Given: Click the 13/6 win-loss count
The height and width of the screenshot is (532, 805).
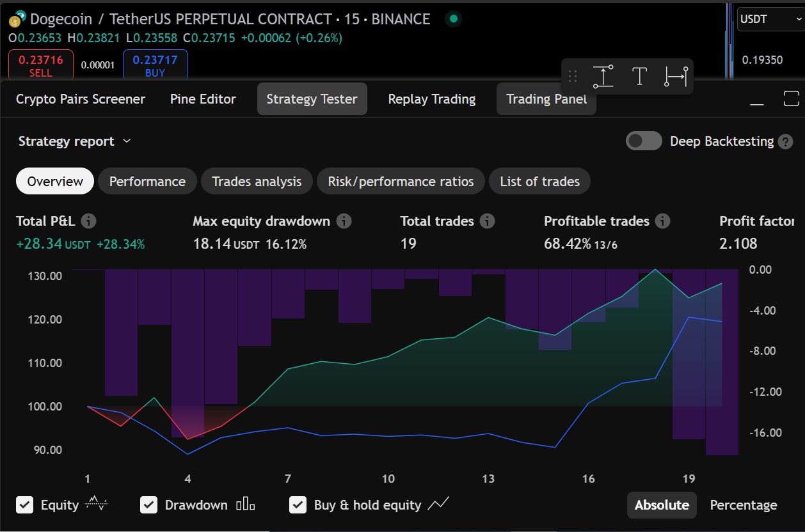Looking at the screenshot, I should coord(605,244).
